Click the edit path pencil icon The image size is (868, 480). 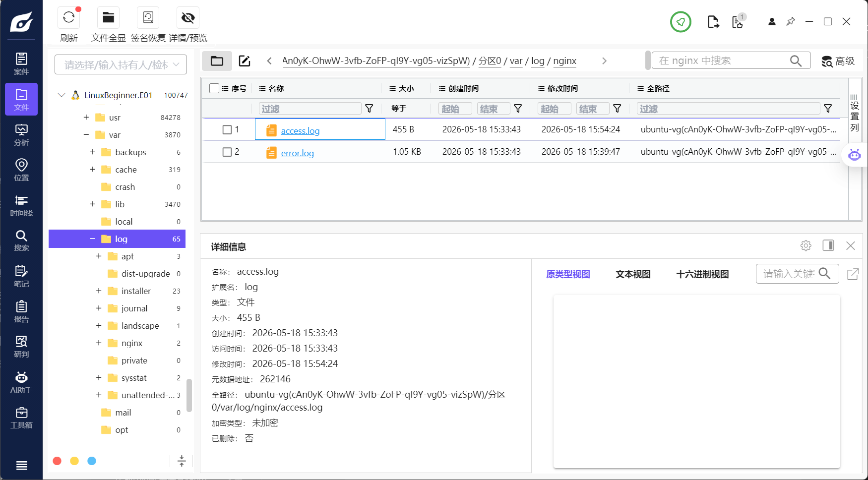(245, 61)
